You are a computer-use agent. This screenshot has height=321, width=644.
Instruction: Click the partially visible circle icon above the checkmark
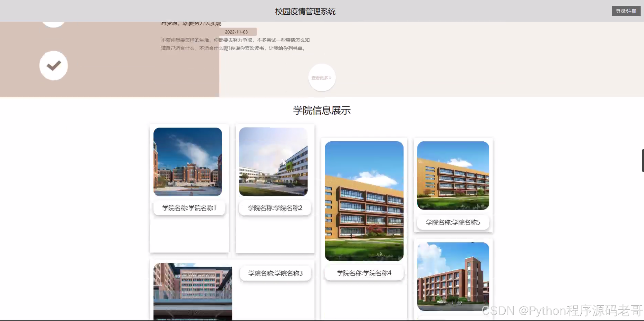pos(53,24)
